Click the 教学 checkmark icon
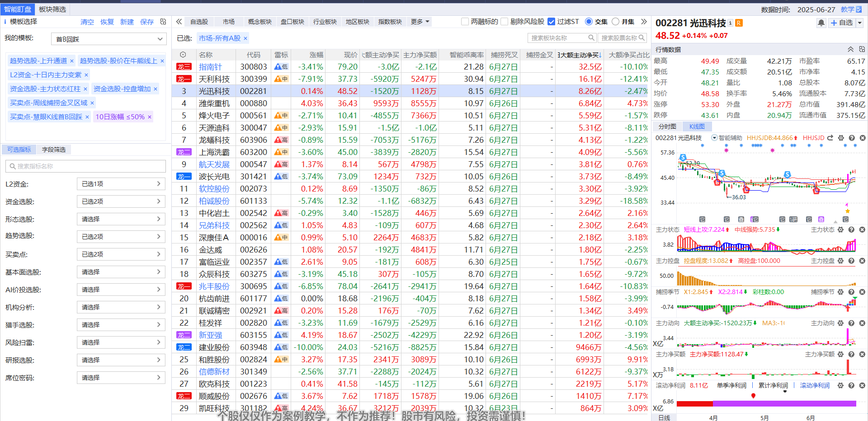Screen dimensions: 868x421 click(x=859, y=9)
